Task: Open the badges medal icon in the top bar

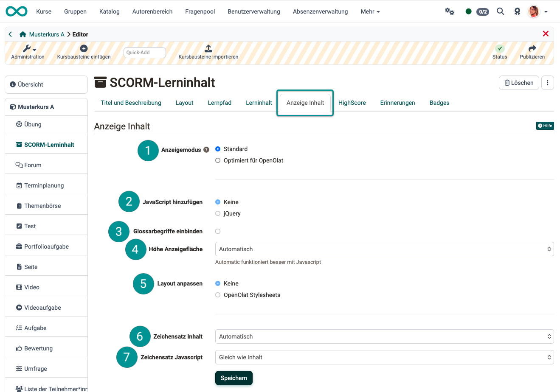Action: [x=517, y=11]
